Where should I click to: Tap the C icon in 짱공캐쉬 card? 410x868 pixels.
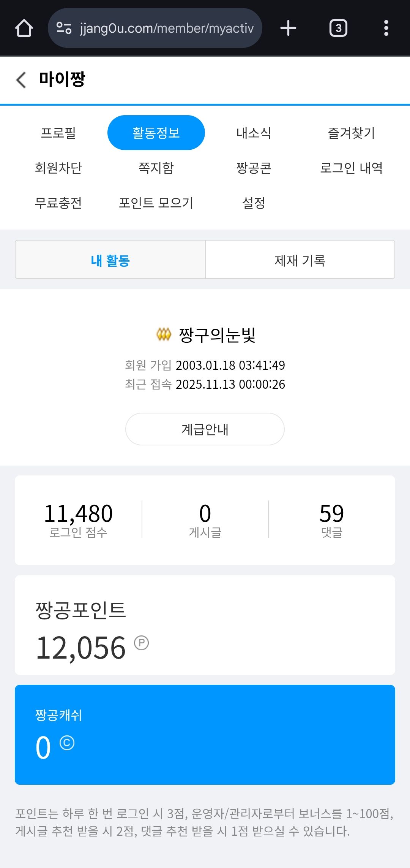[67, 743]
